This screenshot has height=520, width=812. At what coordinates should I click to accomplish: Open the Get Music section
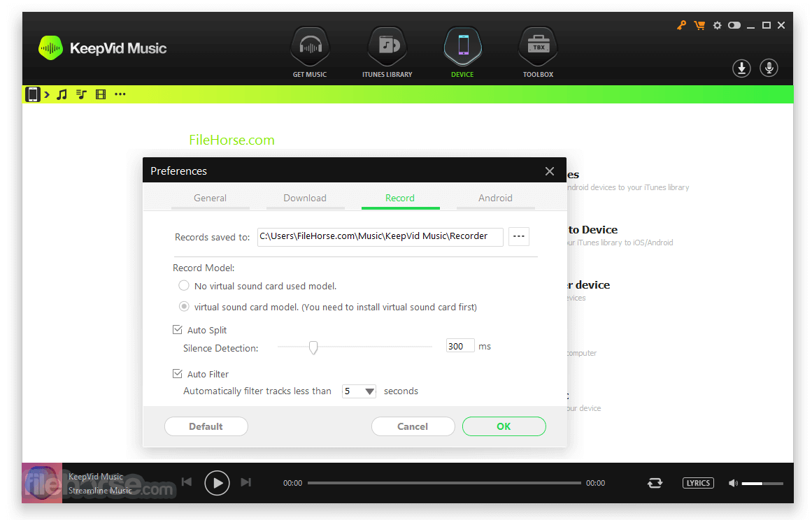click(x=310, y=52)
